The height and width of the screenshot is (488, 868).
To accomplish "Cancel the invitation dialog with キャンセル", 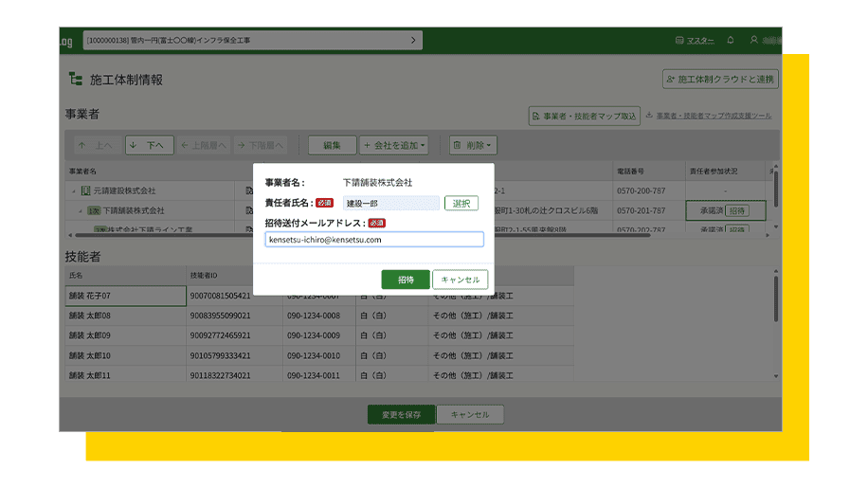I will click(461, 280).
